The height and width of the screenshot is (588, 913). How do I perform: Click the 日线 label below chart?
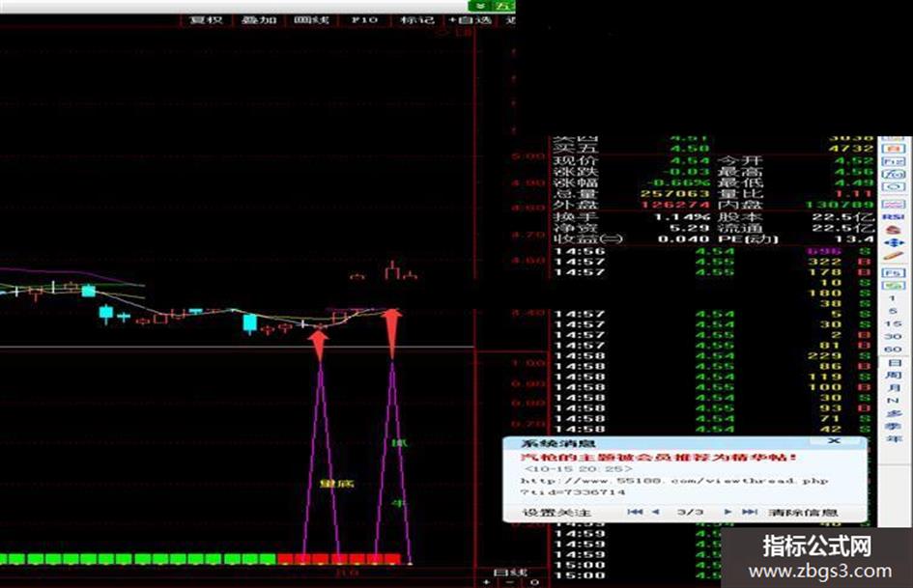[x=510, y=573]
